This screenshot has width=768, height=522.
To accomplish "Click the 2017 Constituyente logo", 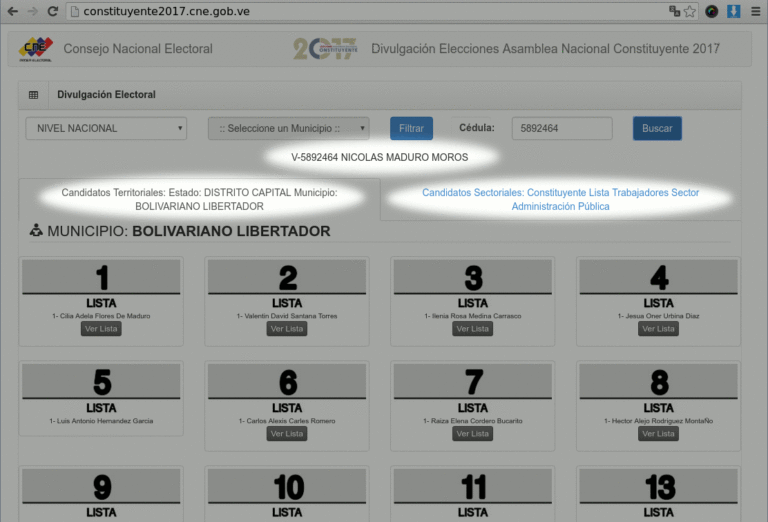I will click(x=325, y=48).
